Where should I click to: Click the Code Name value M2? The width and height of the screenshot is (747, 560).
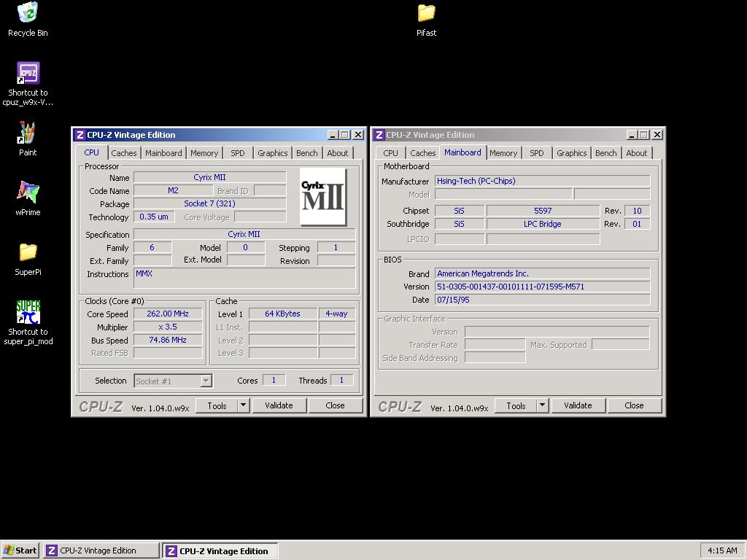click(x=173, y=190)
